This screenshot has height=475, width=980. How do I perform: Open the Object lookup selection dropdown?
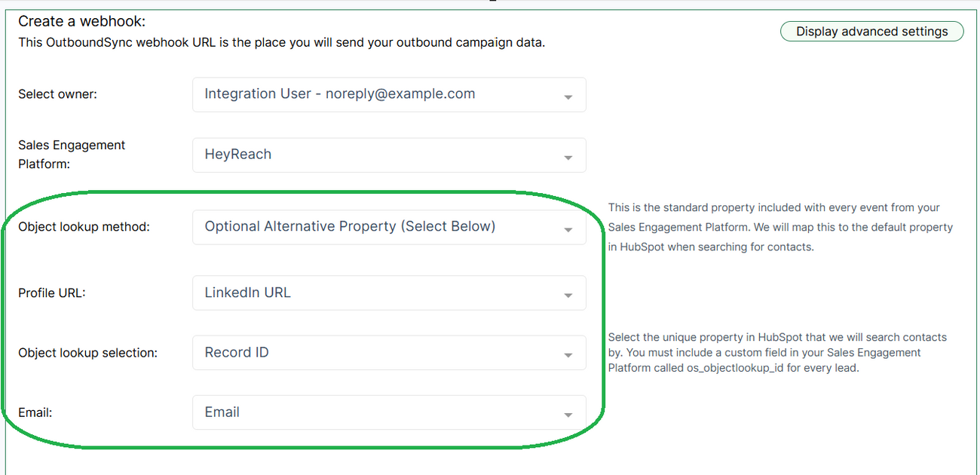pos(389,352)
